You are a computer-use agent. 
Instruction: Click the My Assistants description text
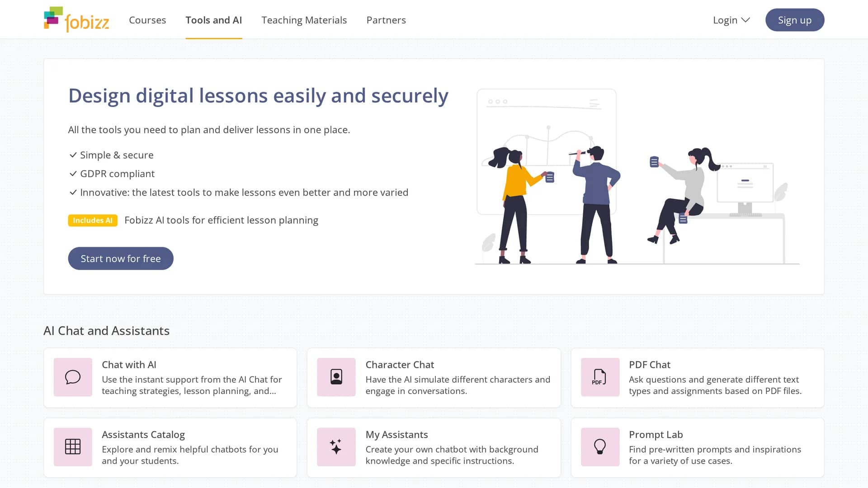click(452, 455)
